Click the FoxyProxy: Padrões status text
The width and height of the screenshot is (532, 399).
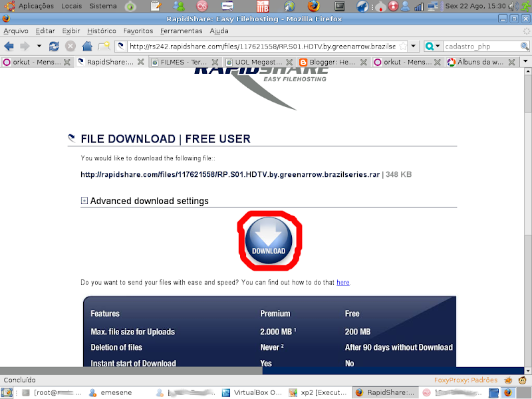tap(465, 380)
